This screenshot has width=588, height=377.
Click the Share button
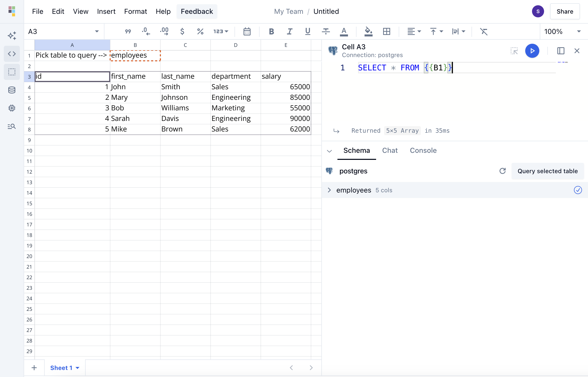565,12
